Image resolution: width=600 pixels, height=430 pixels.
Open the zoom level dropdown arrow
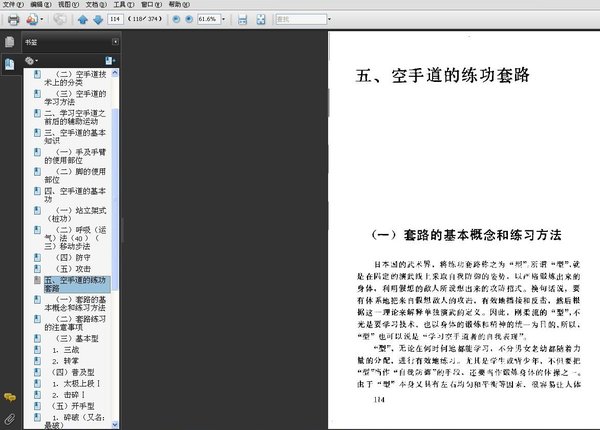click(x=223, y=19)
